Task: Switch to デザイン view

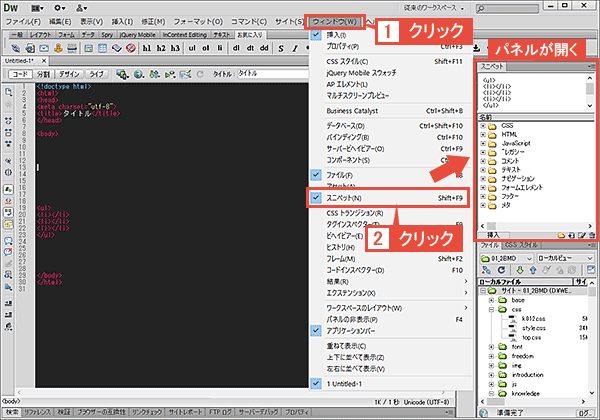Action: click(x=69, y=74)
